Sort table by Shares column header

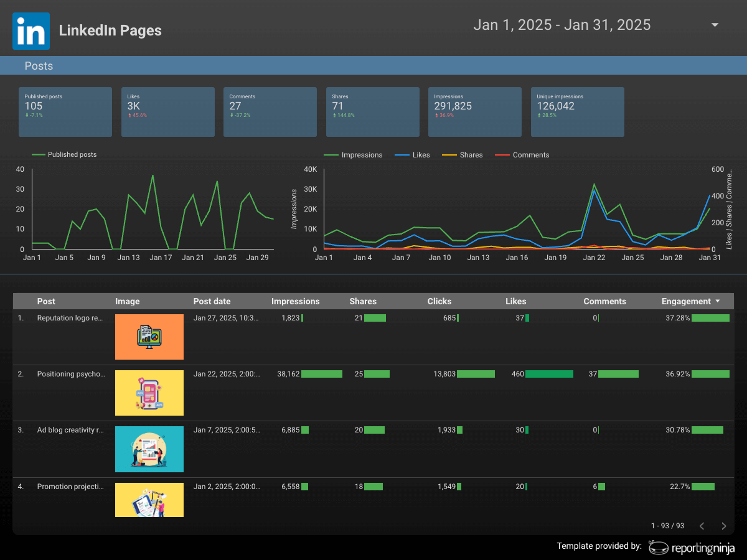coord(363,301)
